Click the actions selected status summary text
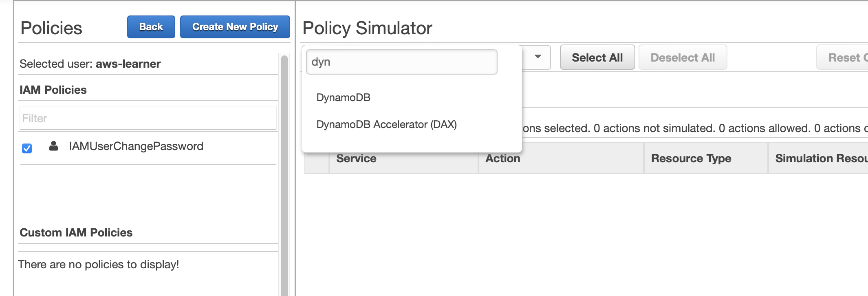This screenshot has height=296, width=868. [x=695, y=128]
